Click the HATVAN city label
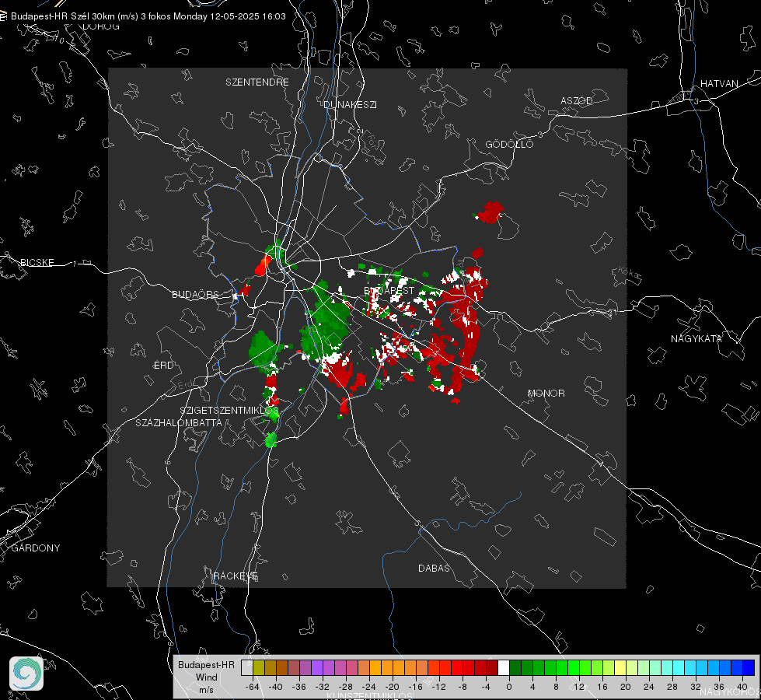The width and height of the screenshot is (761, 700). (719, 83)
